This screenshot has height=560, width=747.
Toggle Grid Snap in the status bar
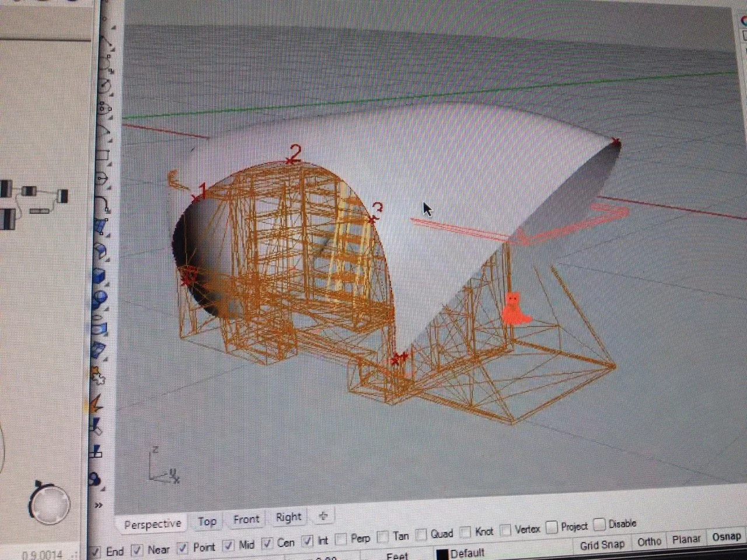(602, 544)
